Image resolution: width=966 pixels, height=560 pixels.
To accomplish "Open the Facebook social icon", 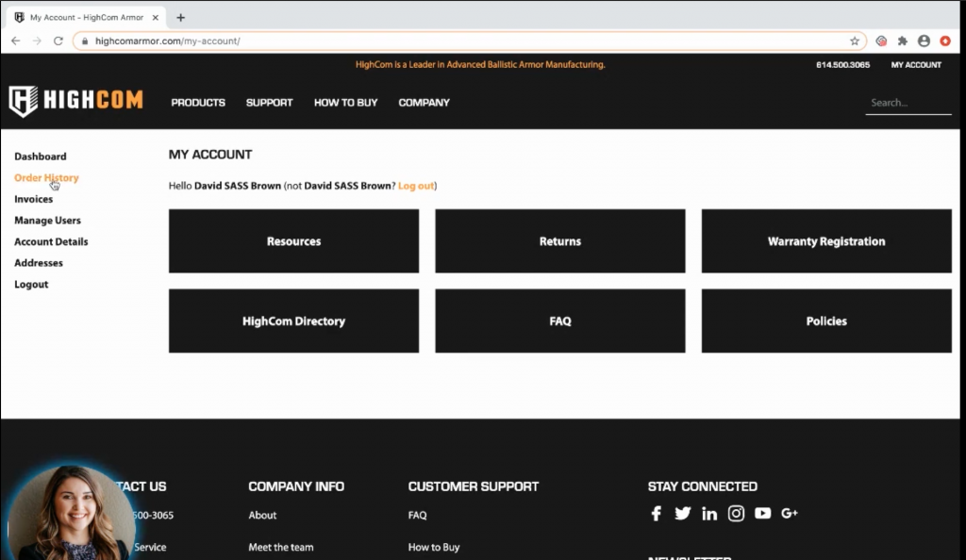I will coord(657,514).
